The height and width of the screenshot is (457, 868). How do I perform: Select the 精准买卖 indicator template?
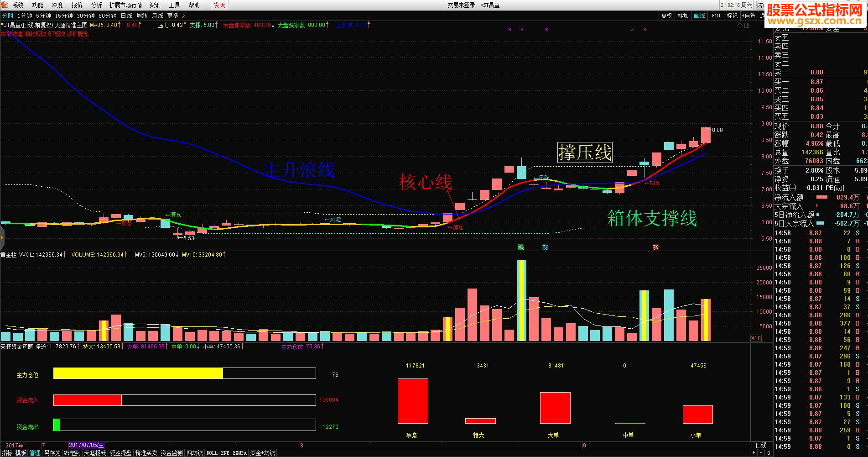click(146, 453)
